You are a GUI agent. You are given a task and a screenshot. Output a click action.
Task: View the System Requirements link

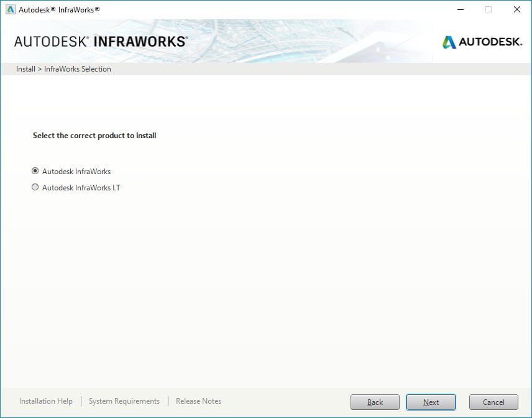click(124, 401)
